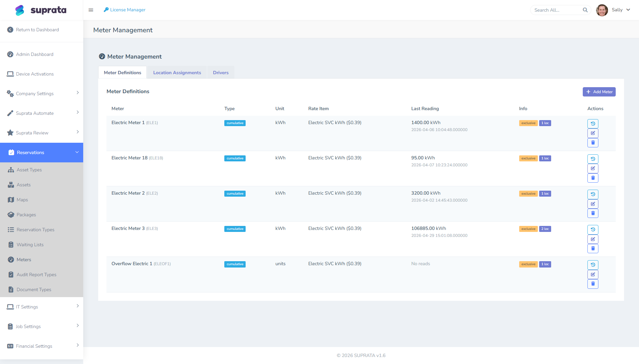Click the Rate Item column header
Image resolution: width=639 pixels, height=364 pixels.
pos(319,108)
